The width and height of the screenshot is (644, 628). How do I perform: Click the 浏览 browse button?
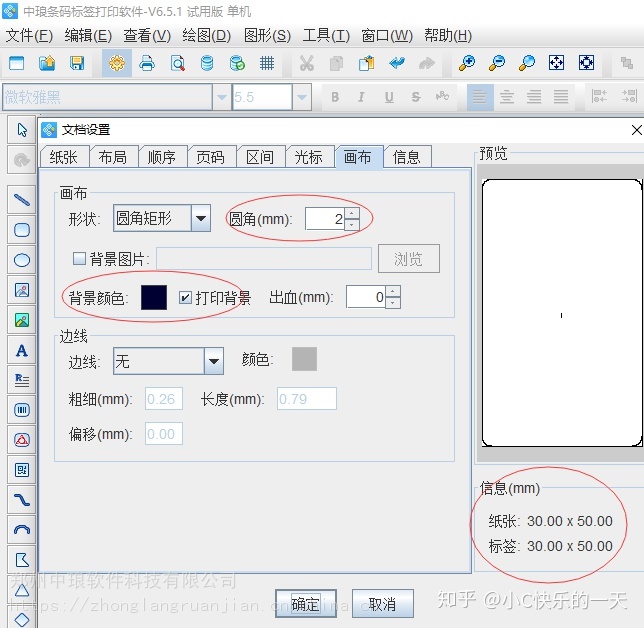(408, 259)
